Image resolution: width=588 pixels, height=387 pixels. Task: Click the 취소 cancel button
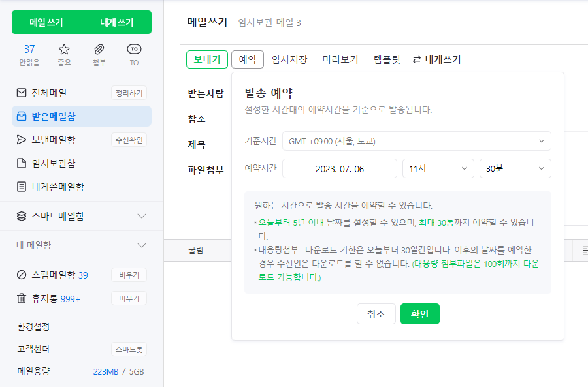click(376, 313)
